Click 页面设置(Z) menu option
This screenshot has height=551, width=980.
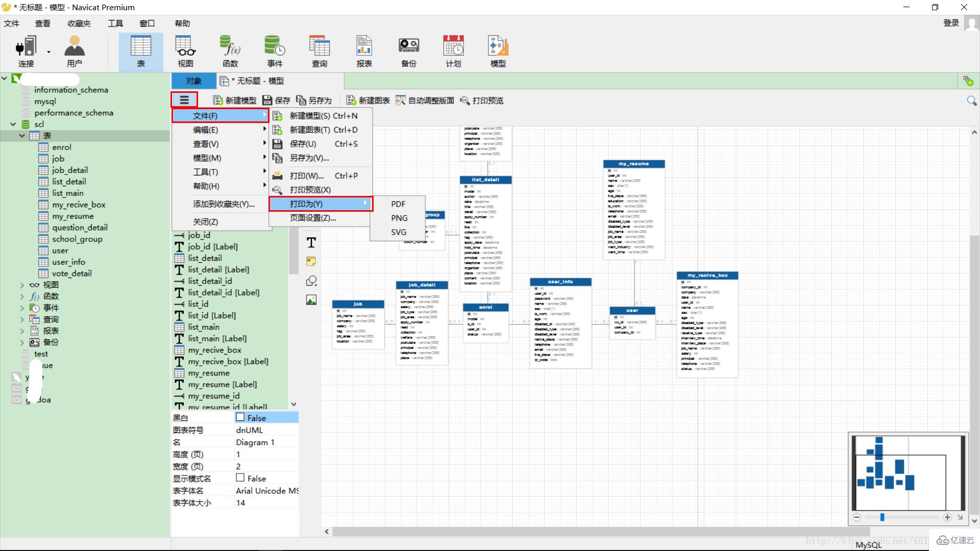(313, 218)
